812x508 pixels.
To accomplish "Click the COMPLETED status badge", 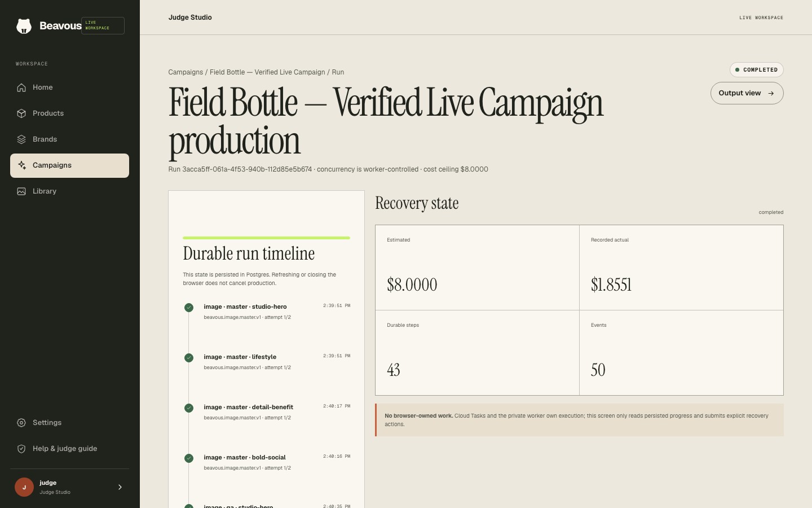I will pyautogui.click(x=756, y=70).
